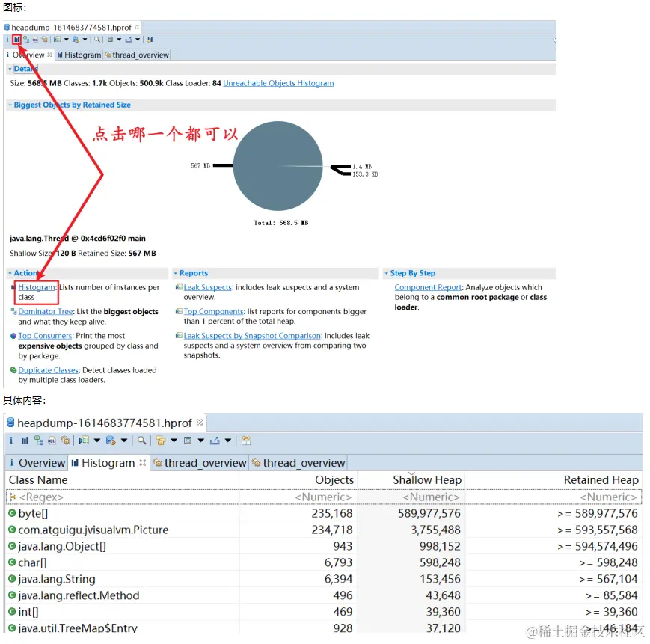Click thread overview gear icon in lower toolbar
This screenshot has height=644, width=650.
click(65, 441)
